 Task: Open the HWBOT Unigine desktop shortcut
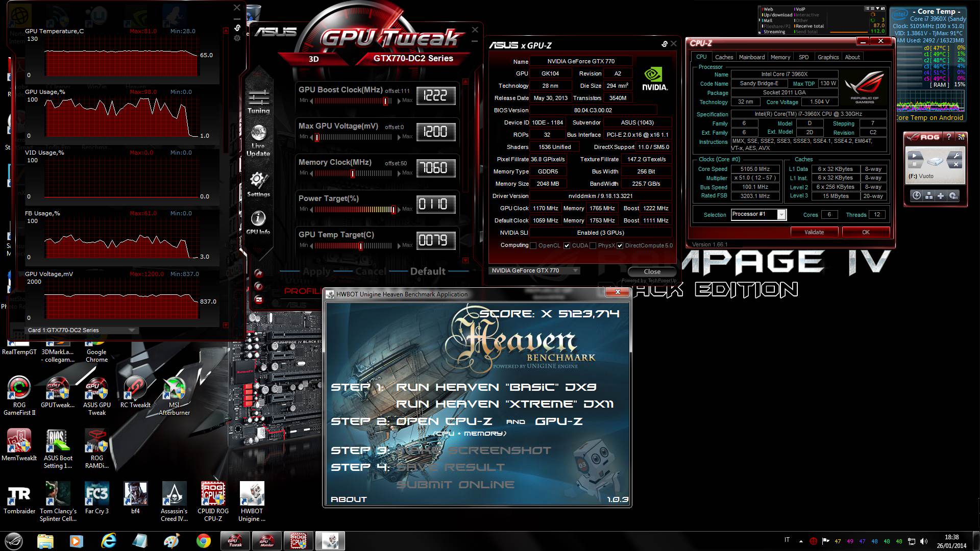point(252,502)
